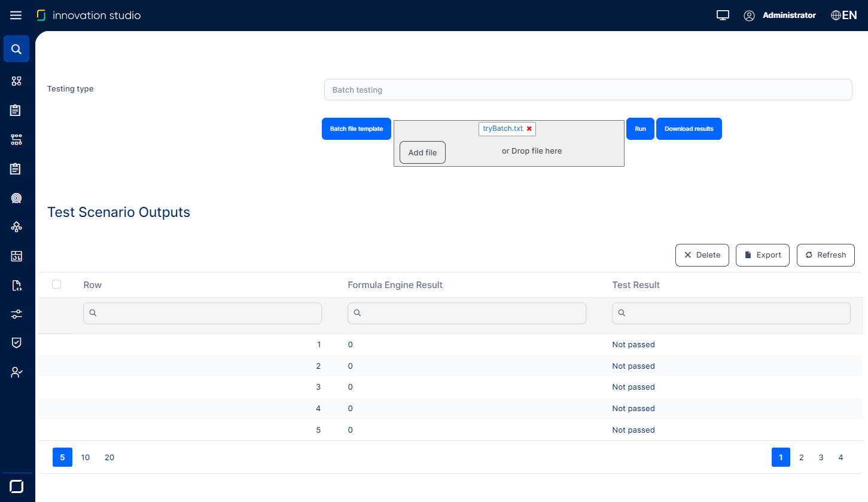
Task: Toggle the select-all rows checkbox
Action: point(57,284)
